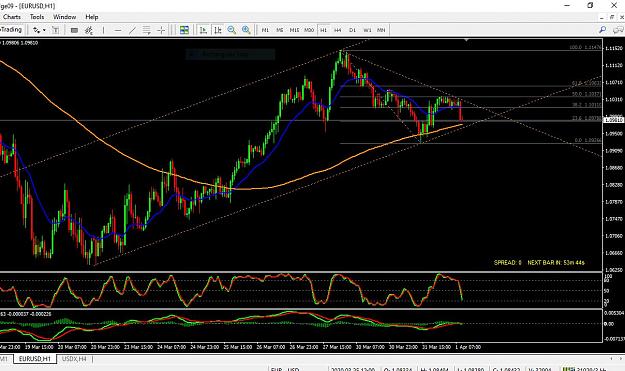Select the H1 timeframe button

324,30
